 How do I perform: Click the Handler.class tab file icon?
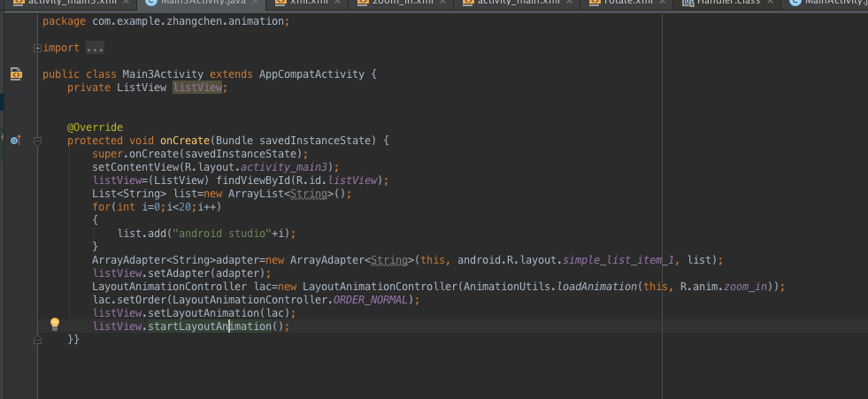687,3
